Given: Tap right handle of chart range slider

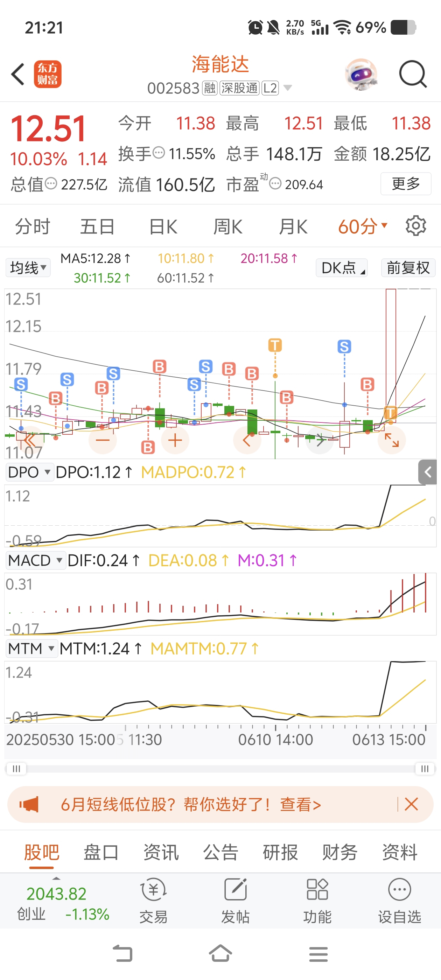Looking at the screenshot, I should pos(425,769).
